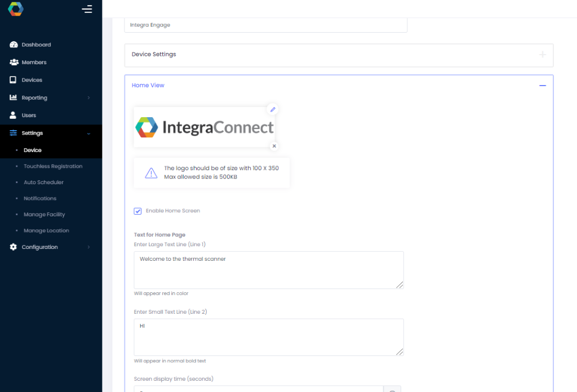Remove the uploaded logo using X icon
Viewport: 577px width, 392px height.
click(274, 146)
